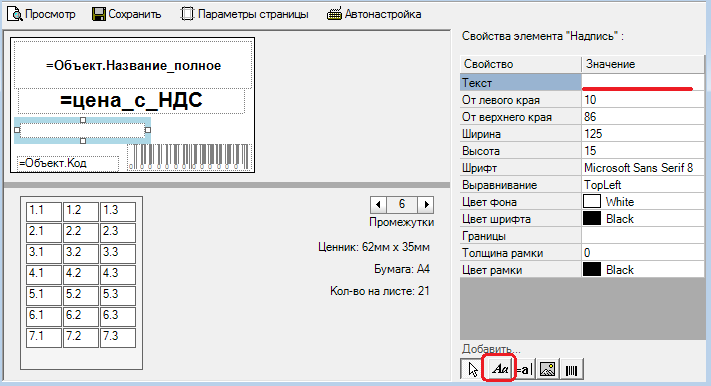Screen dimensions: 711x386
Task: Decrease spacing value with the left arrow
Action: coord(378,205)
